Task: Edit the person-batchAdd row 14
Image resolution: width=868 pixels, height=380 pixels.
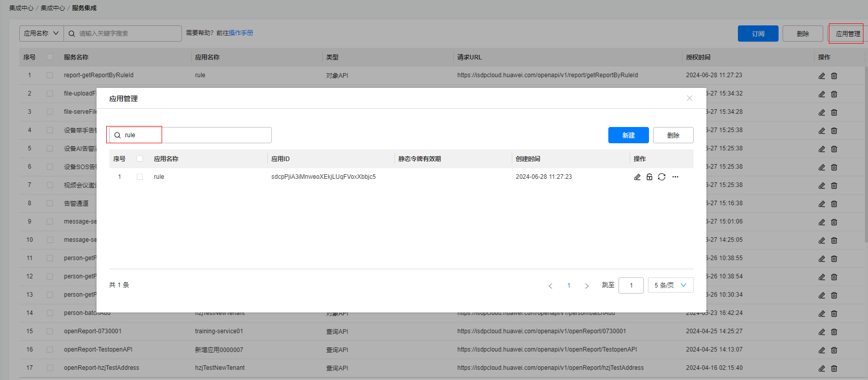Action: point(822,313)
